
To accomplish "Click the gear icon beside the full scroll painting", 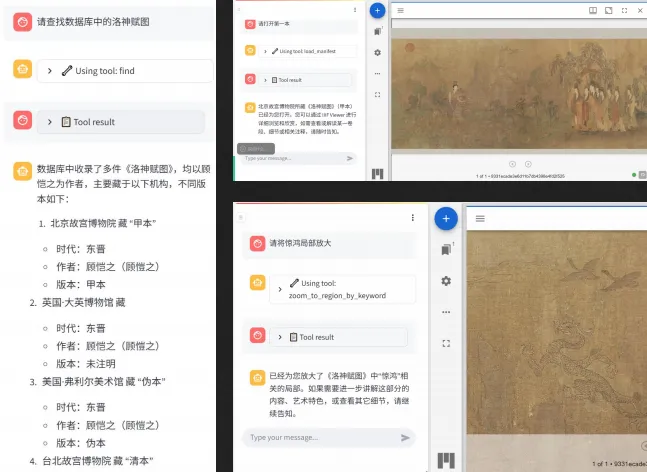I will 377,52.
